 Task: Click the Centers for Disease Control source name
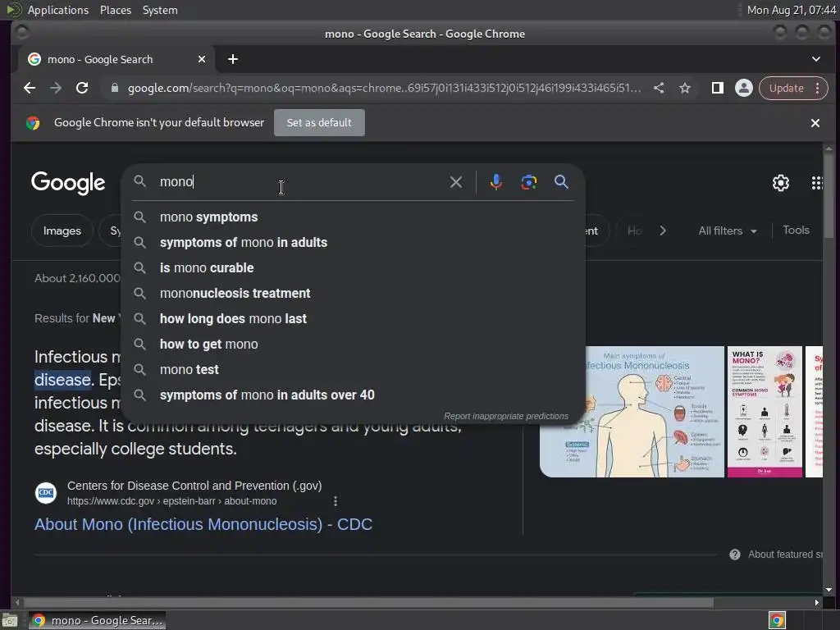[194, 486]
